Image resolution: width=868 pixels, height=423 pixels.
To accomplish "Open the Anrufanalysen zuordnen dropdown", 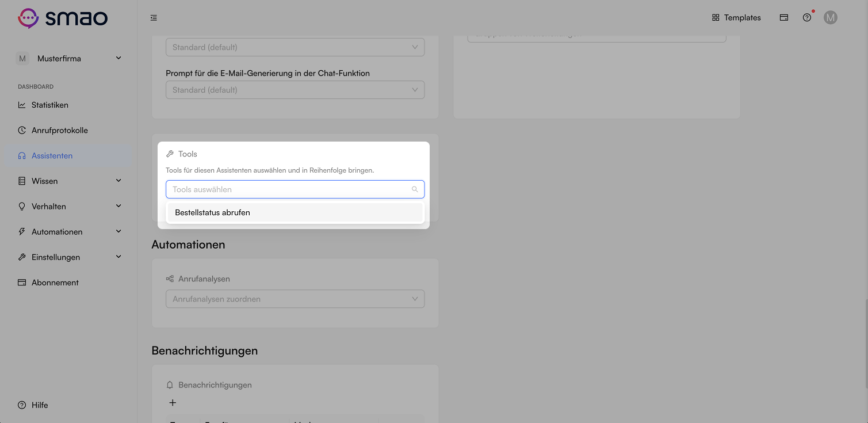I will 295,299.
